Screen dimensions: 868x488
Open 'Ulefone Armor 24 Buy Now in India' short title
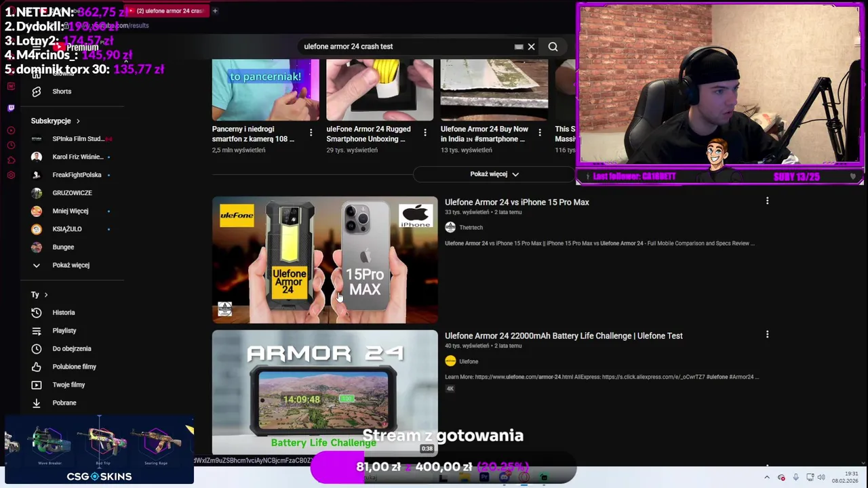484,134
